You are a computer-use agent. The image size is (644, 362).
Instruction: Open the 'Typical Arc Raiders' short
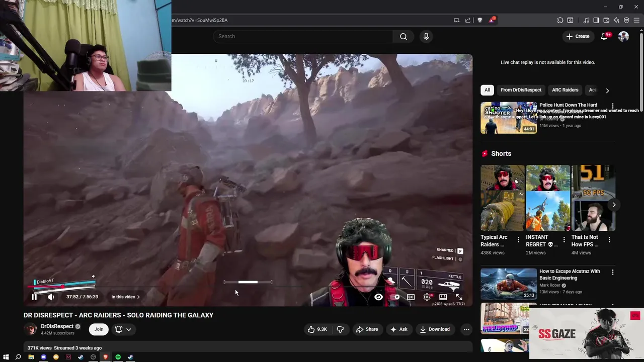click(x=502, y=198)
